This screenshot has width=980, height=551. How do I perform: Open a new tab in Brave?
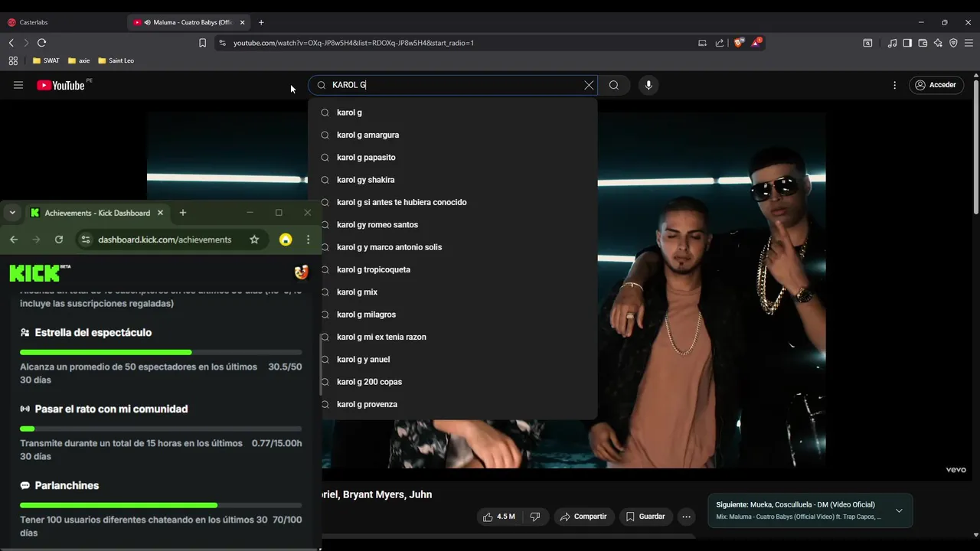[x=261, y=22]
